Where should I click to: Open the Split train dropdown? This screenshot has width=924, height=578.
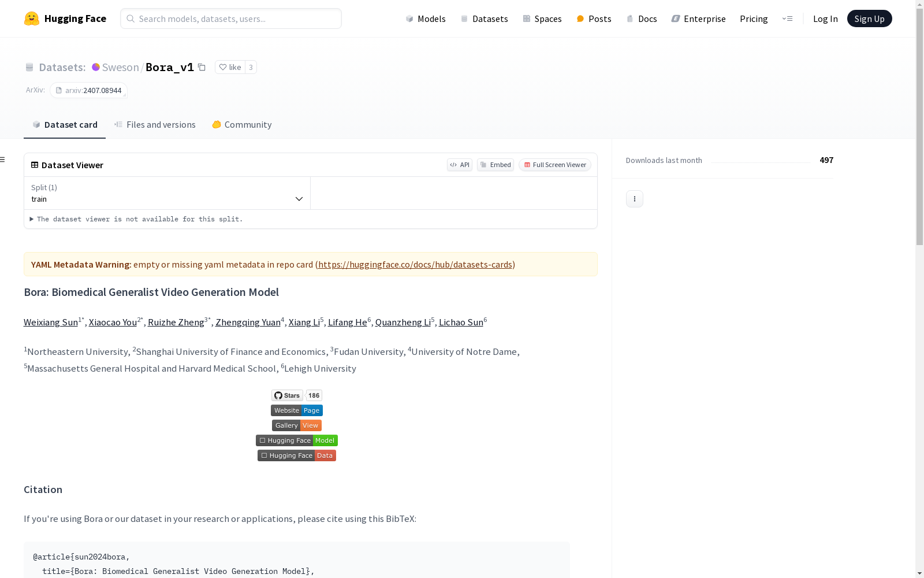click(167, 193)
